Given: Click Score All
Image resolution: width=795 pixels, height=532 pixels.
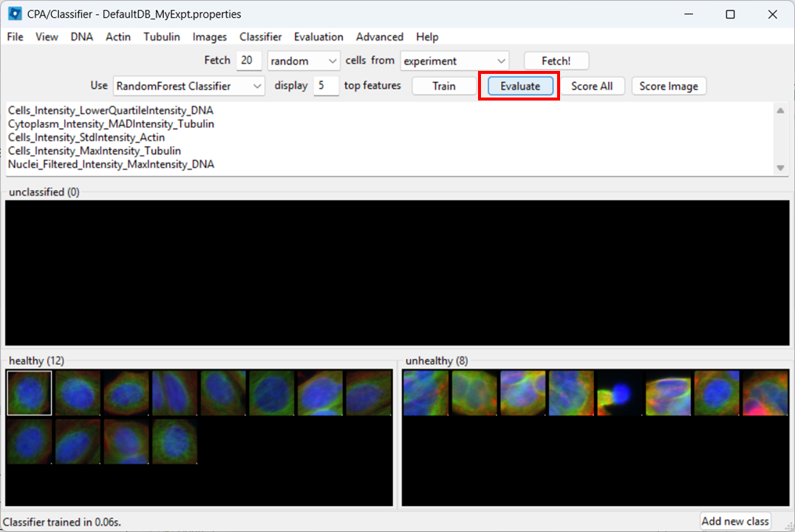Looking at the screenshot, I should [595, 86].
